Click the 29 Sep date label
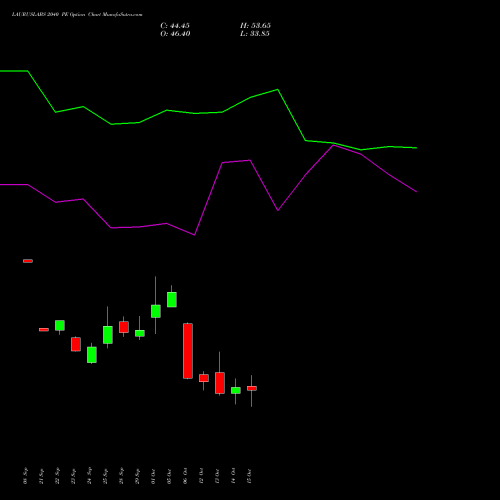Viewport: 500px width, 500px height. tap(137, 476)
